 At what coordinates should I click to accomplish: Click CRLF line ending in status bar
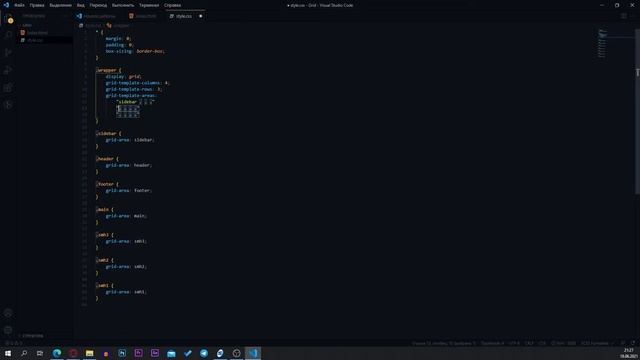tap(529, 343)
